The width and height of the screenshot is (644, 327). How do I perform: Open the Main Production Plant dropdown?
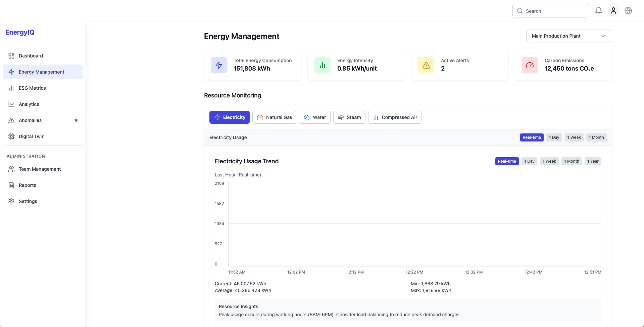569,36
